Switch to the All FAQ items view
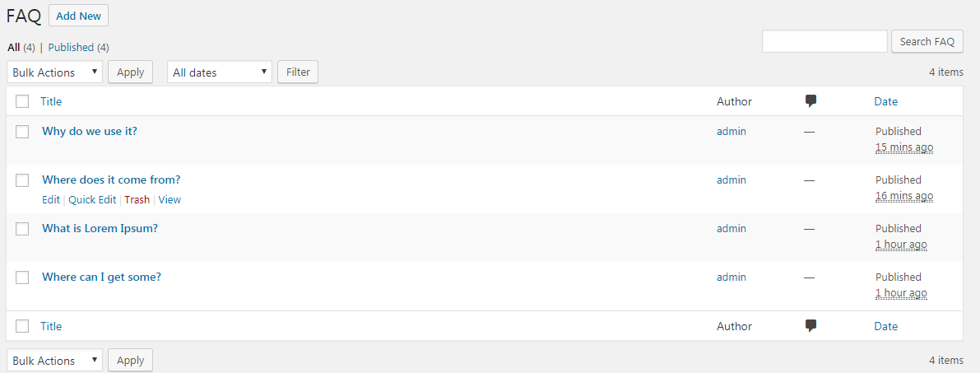Image resolution: width=980 pixels, height=373 pixels. 14,47
